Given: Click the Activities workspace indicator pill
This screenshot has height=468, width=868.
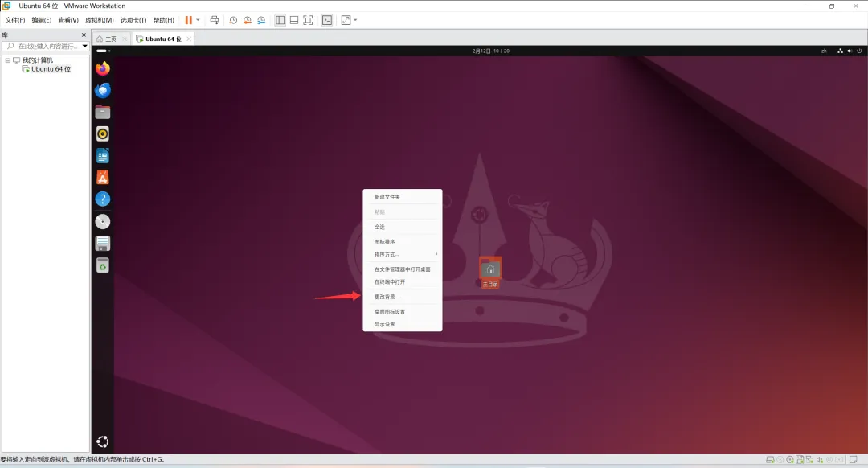Looking at the screenshot, I should (x=103, y=51).
